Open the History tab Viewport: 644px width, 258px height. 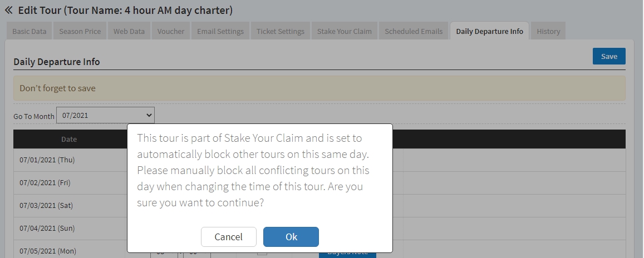click(x=548, y=31)
